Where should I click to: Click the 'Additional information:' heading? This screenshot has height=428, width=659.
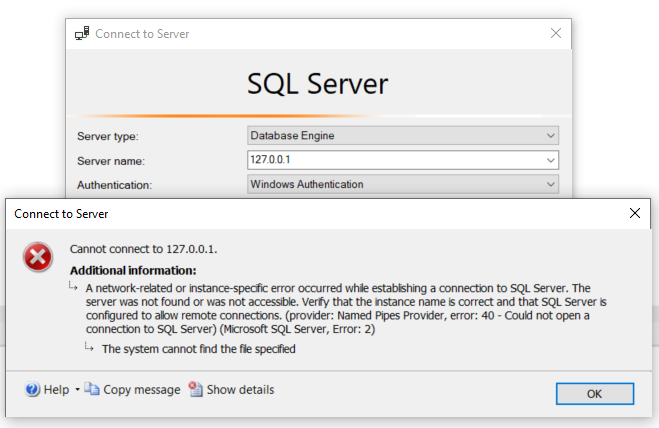pos(133,270)
